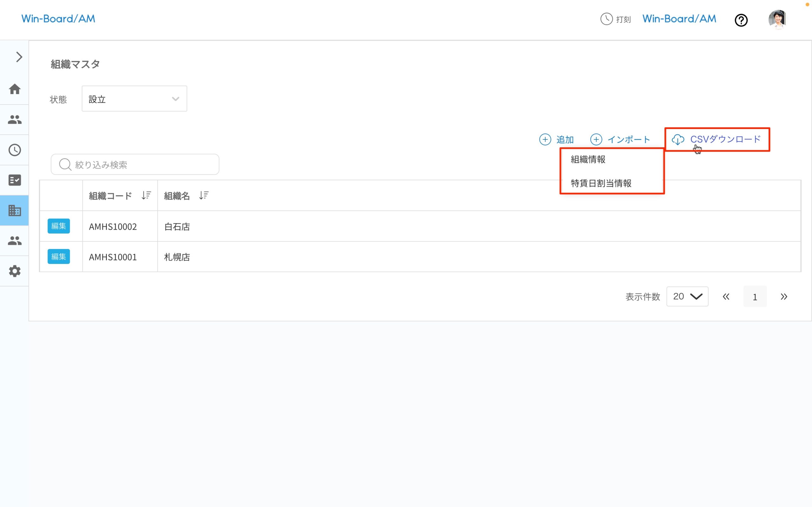Select the organization building icon in sidebar
The image size is (812, 507).
point(14,210)
